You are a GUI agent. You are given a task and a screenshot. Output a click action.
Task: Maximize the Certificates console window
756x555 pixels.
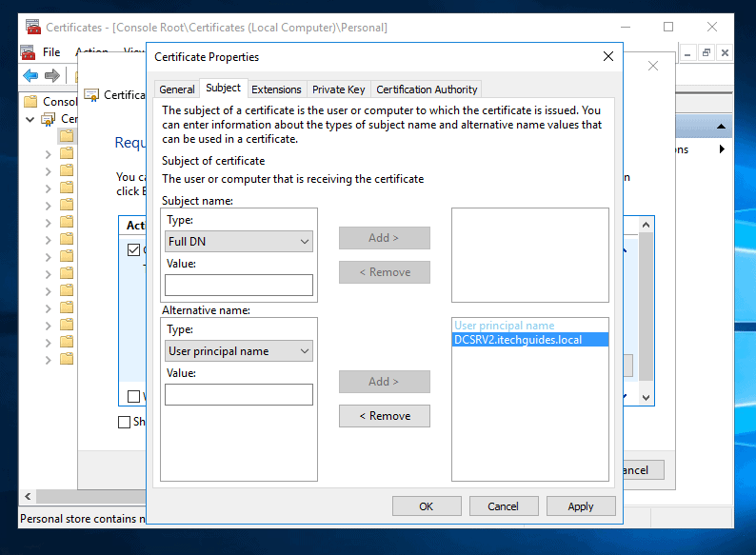[668, 27]
